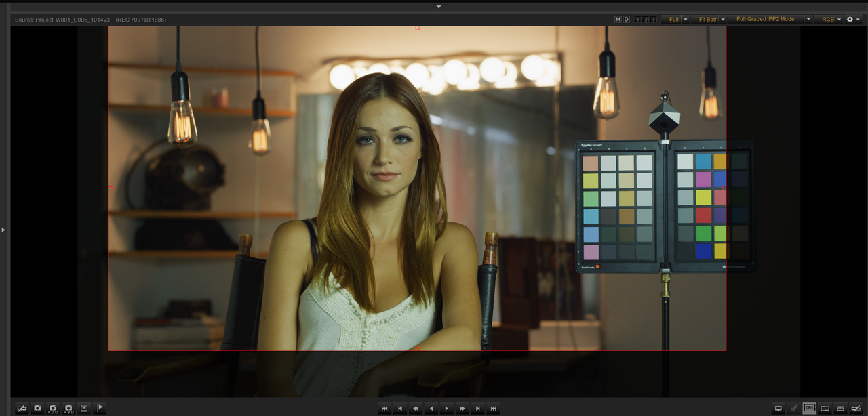Open the Full resolution dropdown
This screenshot has width=868, height=416.
click(675, 20)
